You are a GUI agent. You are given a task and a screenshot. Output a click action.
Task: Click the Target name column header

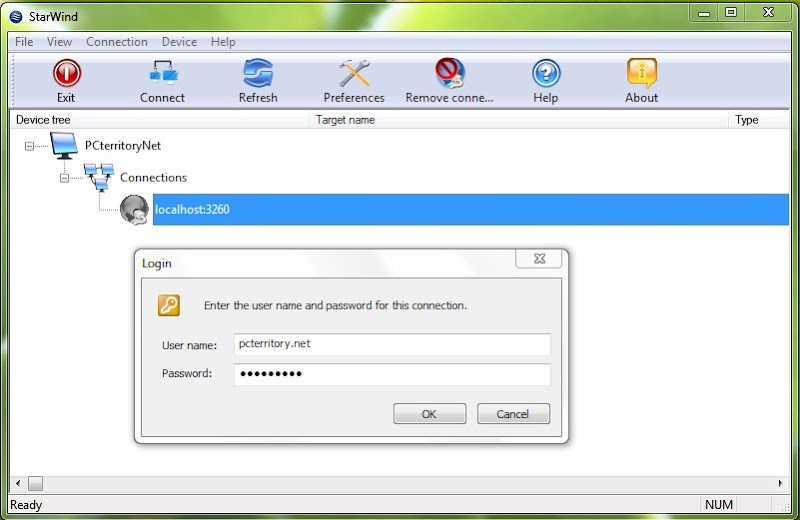pos(518,120)
